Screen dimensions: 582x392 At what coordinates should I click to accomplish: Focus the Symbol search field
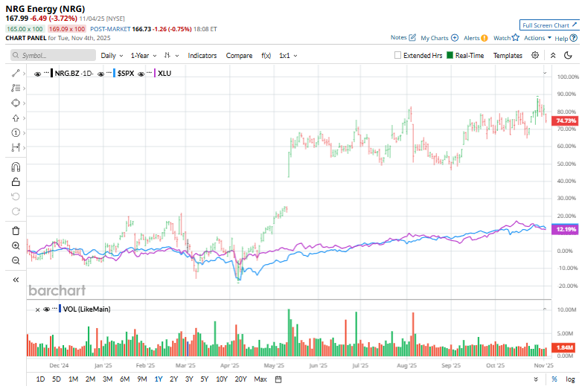click(x=53, y=55)
